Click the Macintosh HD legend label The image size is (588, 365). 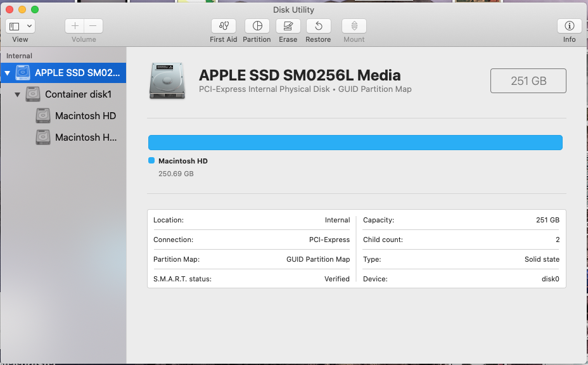183,161
